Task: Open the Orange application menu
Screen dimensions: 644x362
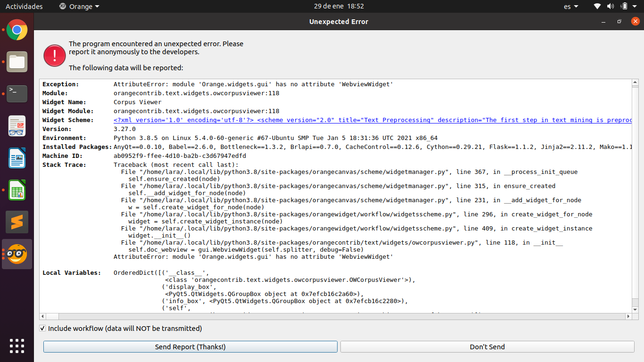Action: click(79, 6)
